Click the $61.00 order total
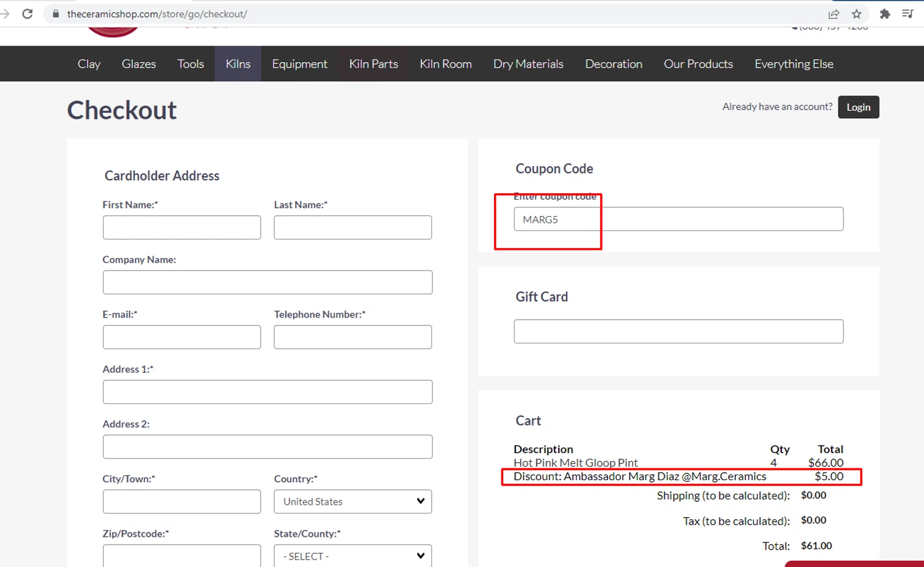924x567 pixels. tap(816, 545)
